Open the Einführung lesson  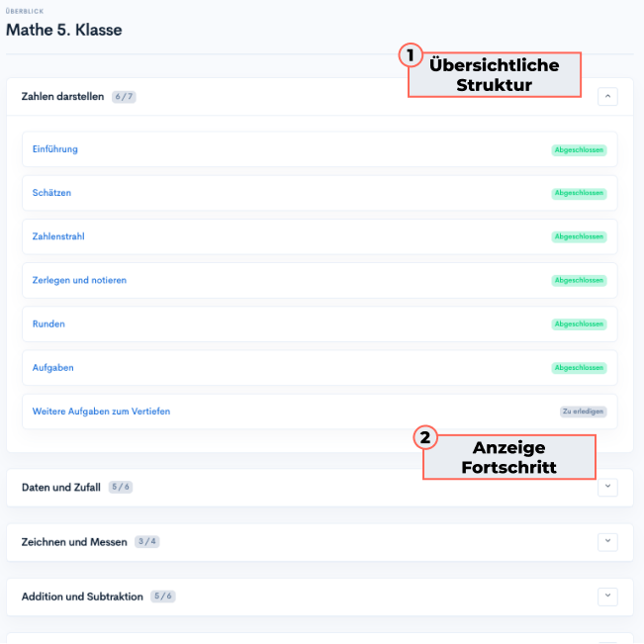pyautogui.click(x=55, y=149)
